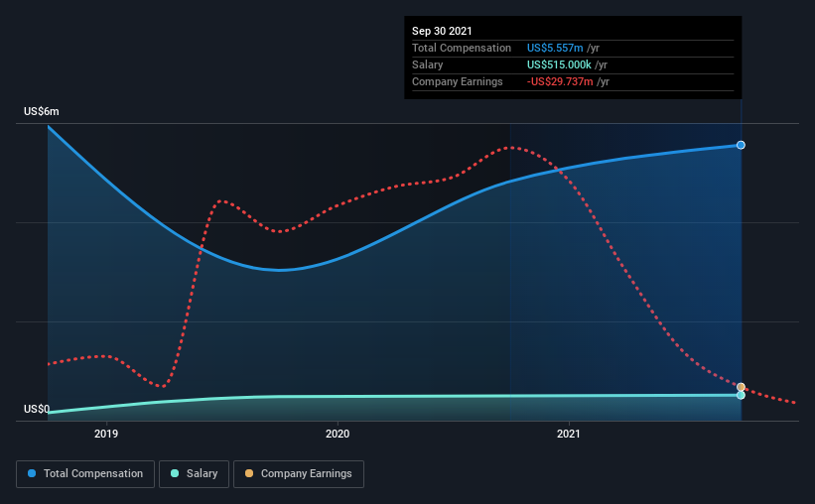Click the -US$29.737m company earnings value

point(560,81)
